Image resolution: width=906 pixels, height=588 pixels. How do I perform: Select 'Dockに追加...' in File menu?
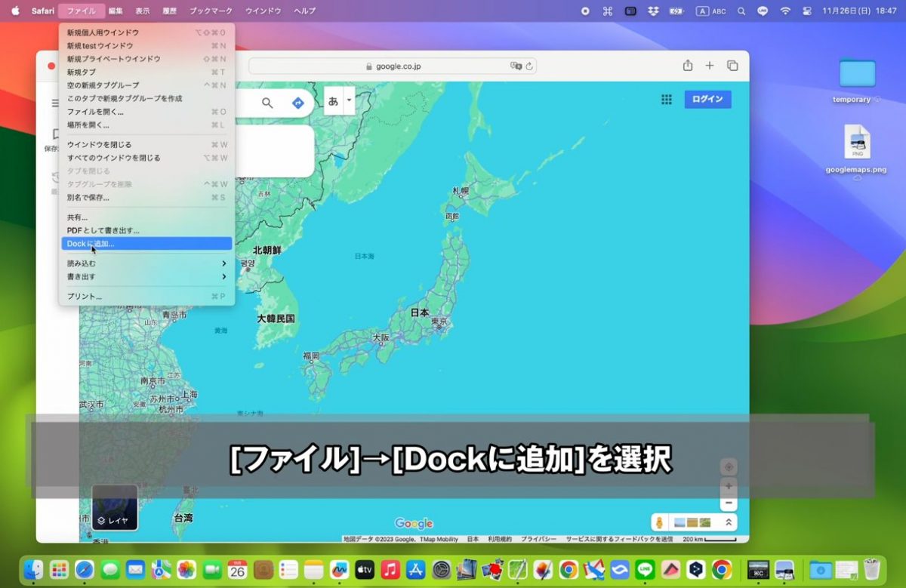pyautogui.click(x=146, y=244)
